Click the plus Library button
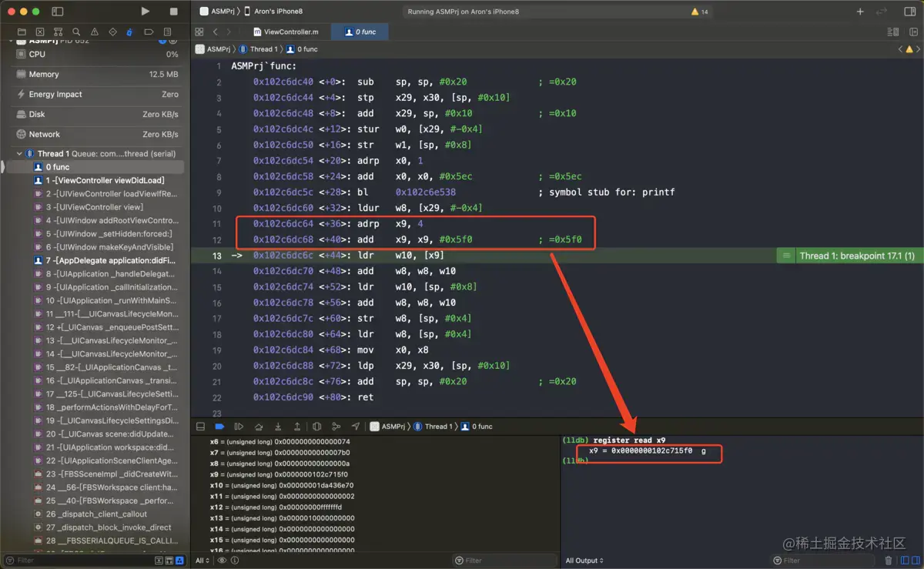The image size is (924, 569). (860, 12)
